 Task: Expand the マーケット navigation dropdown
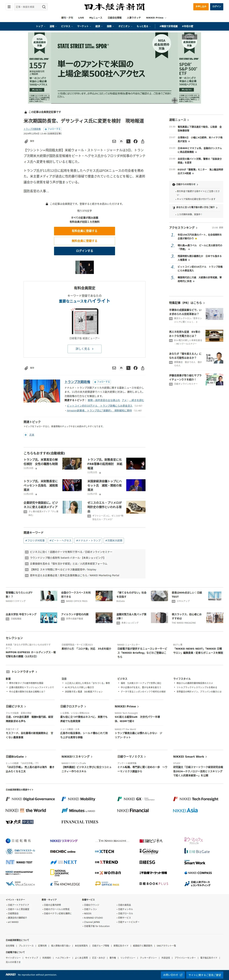(84, 26)
